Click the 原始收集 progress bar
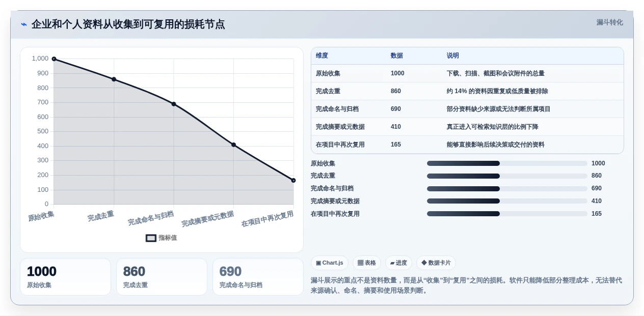This screenshot has height=316, width=644. [x=507, y=163]
